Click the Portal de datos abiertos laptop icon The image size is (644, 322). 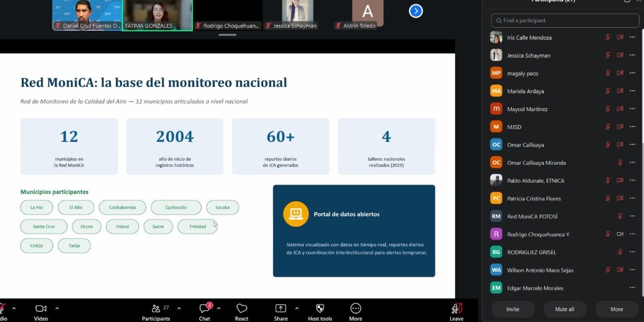point(296,213)
